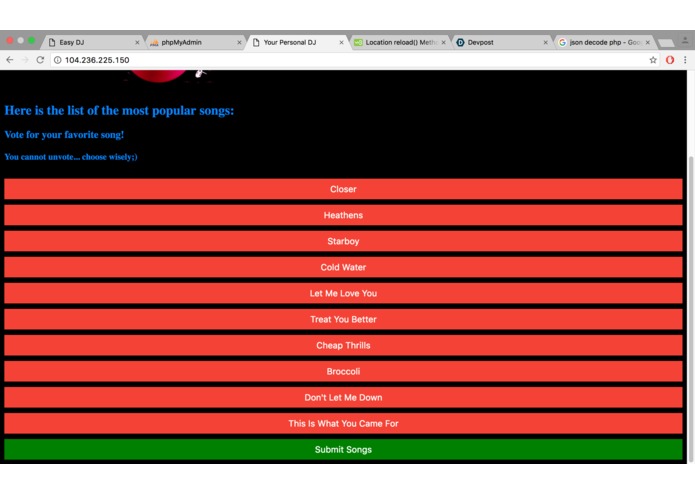Close the Devpost tab
This screenshot has width=695, height=494.
coord(546,43)
